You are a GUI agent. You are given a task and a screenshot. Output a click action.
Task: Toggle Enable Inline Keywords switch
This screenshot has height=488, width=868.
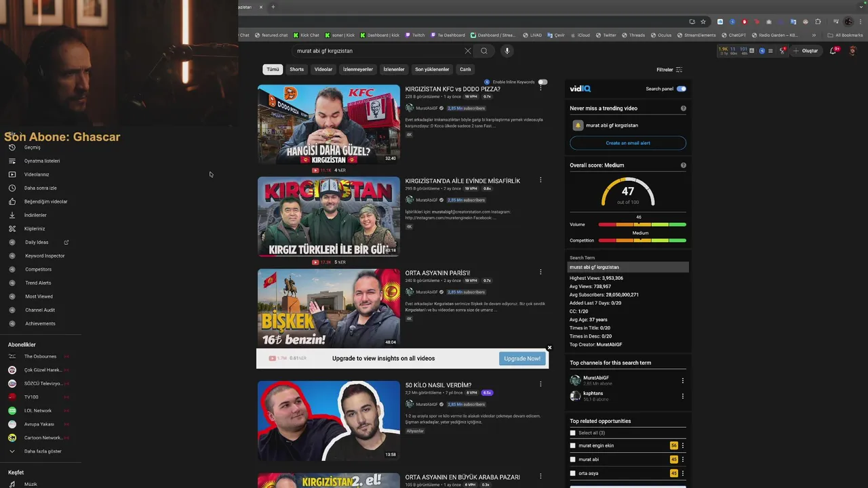pos(542,82)
